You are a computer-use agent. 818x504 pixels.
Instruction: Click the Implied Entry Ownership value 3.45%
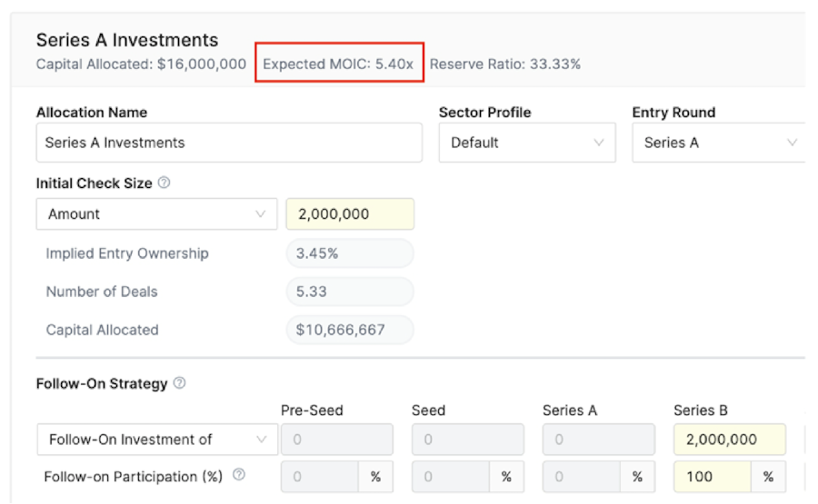point(350,253)
